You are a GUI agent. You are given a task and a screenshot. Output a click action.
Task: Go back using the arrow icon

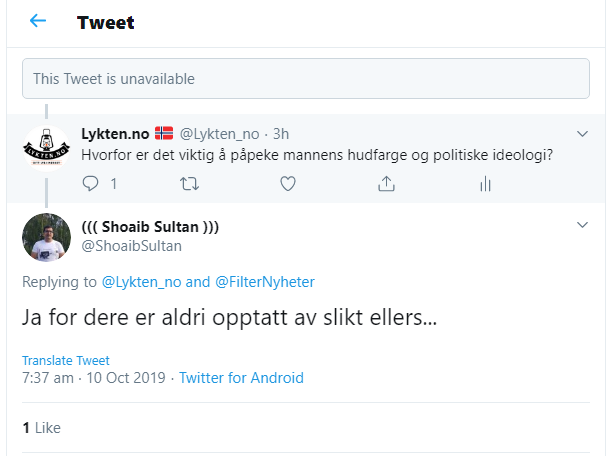38,21
